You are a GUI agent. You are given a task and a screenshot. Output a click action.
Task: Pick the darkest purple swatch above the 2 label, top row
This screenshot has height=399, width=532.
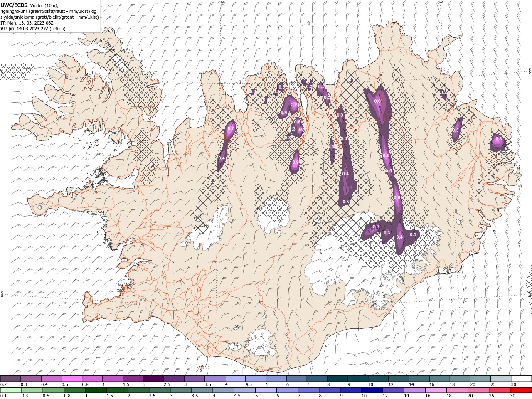pos(153,379)
